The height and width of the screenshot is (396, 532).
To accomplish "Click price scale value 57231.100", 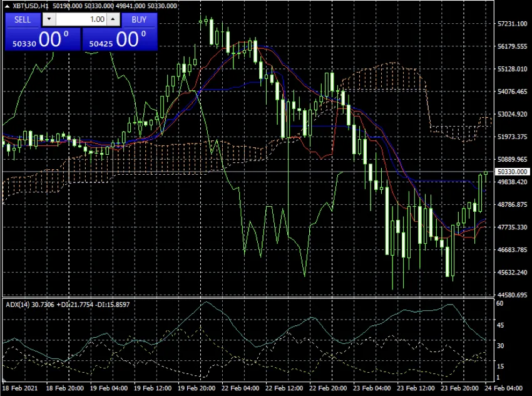I will click(513, 24).
